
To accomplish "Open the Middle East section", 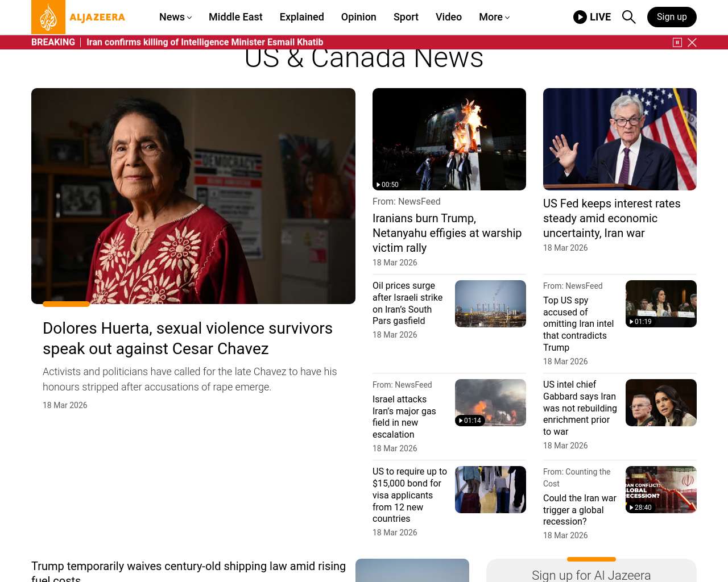I will point(235,17).
